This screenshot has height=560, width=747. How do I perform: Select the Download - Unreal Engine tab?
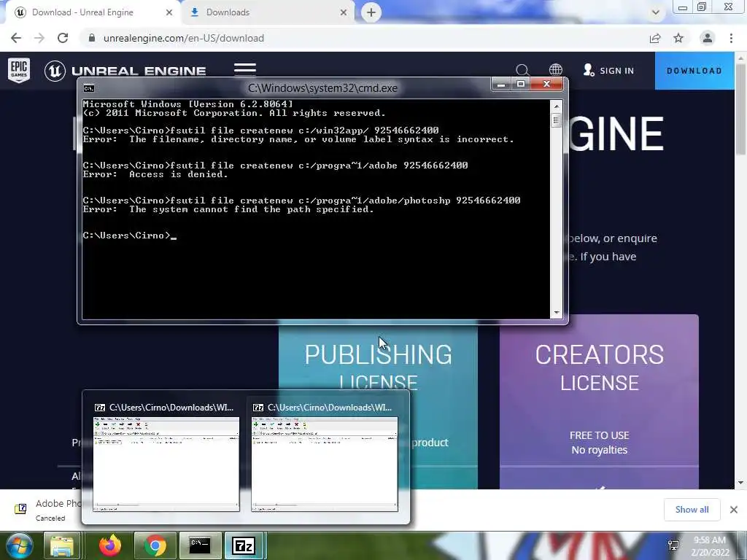[93, 12]
